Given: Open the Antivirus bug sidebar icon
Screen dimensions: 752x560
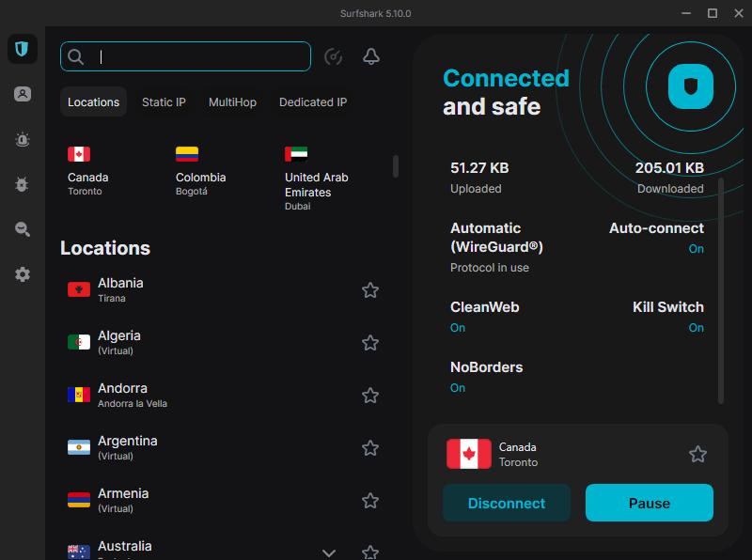Looking at the screenshot, I should (x=22, y=184).
